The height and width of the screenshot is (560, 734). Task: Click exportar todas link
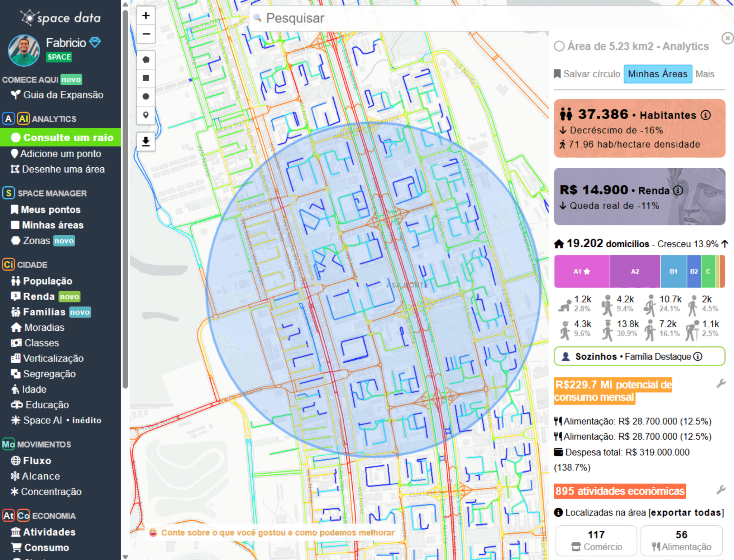[686, 512]
